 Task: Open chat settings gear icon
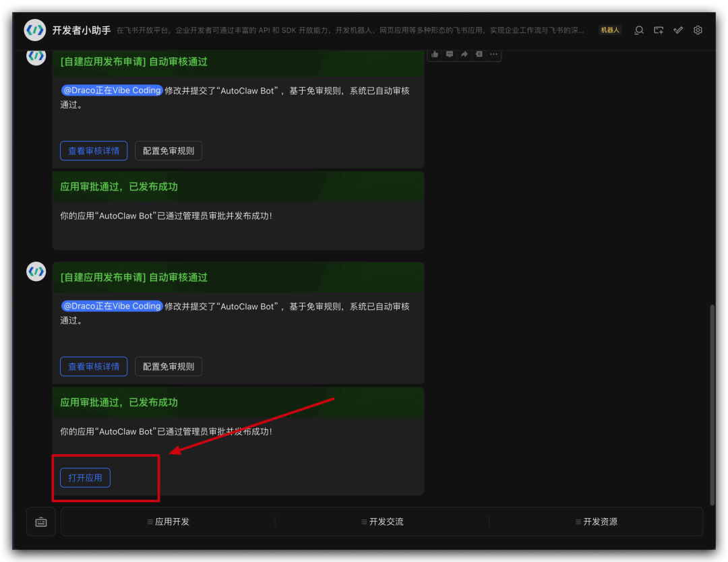tap(698, 30)
